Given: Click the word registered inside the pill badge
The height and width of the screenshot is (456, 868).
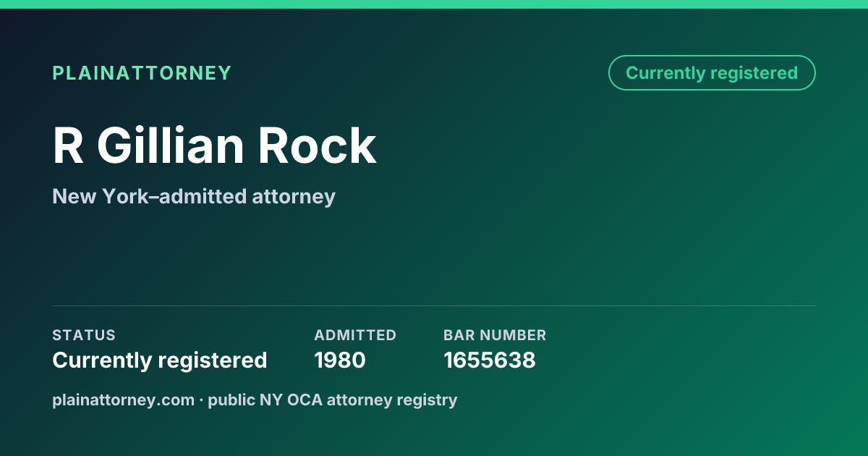Looking at the screenshot, I should coord(754,73).
